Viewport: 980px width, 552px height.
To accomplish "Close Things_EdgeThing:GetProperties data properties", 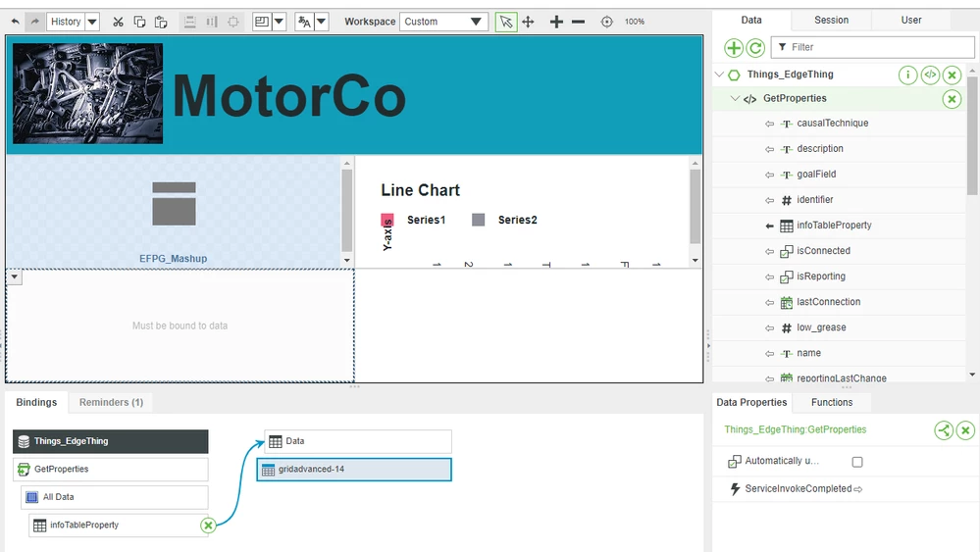I will pyautogui.click(x=965, y=430).
